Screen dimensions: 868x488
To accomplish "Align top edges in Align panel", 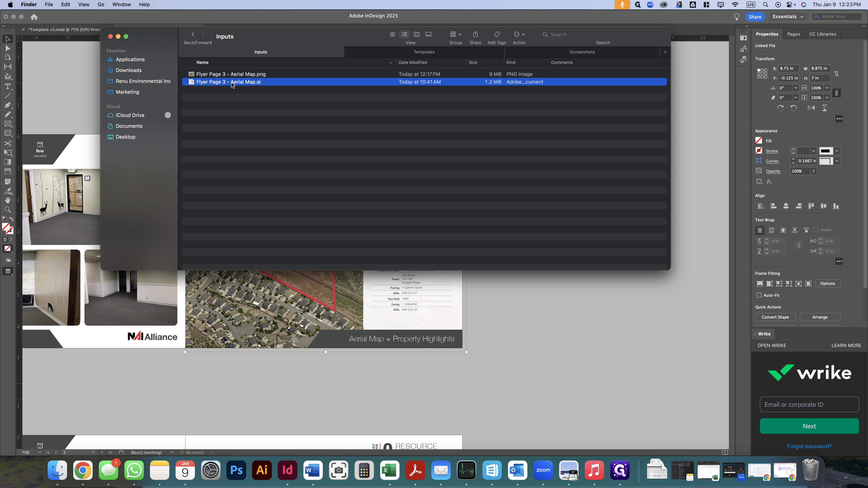I will (811, 206).
